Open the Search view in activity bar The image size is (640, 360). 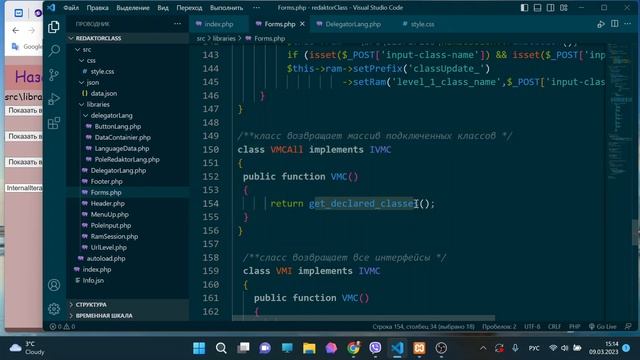tap(54, 51)
